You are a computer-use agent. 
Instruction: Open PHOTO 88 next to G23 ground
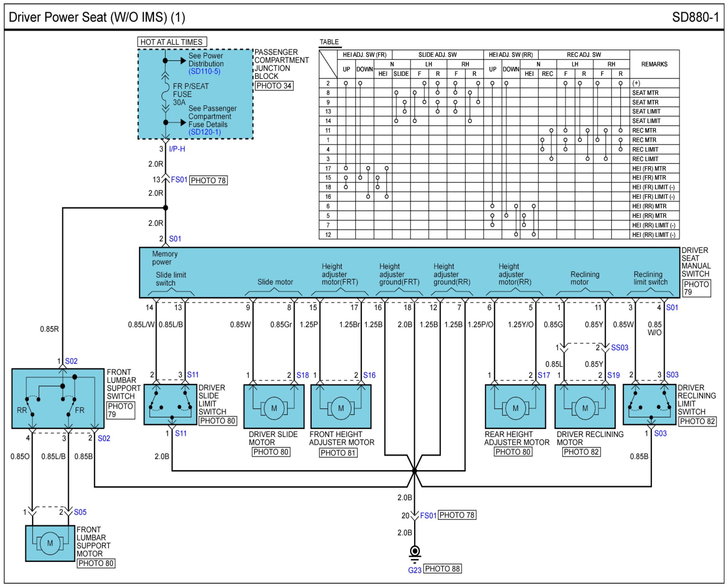(x=442, y=569)
